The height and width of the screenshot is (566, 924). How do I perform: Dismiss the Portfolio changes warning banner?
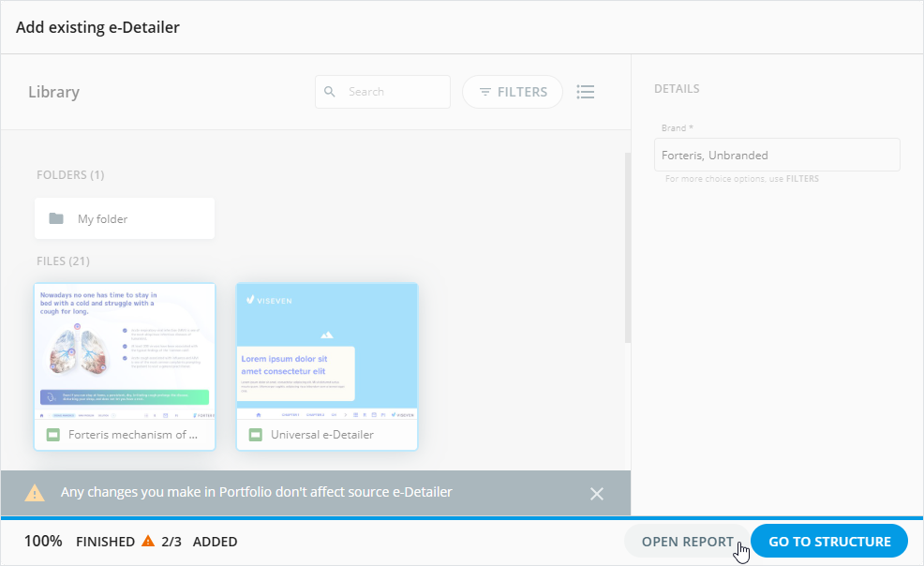pos(597,494)
